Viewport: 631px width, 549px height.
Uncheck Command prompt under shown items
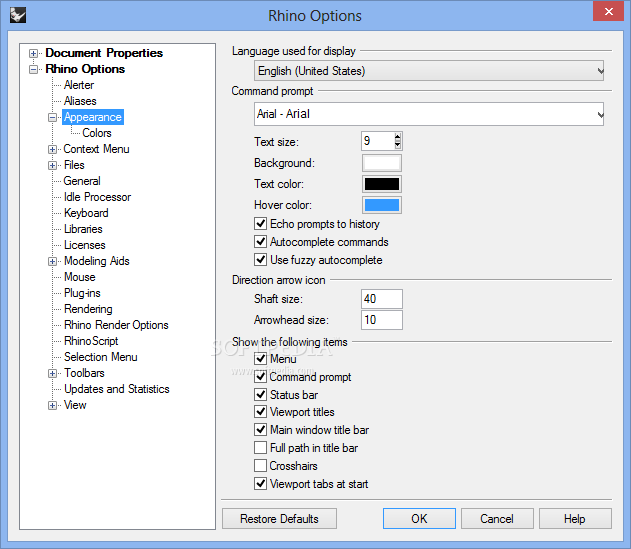(260, 377)
